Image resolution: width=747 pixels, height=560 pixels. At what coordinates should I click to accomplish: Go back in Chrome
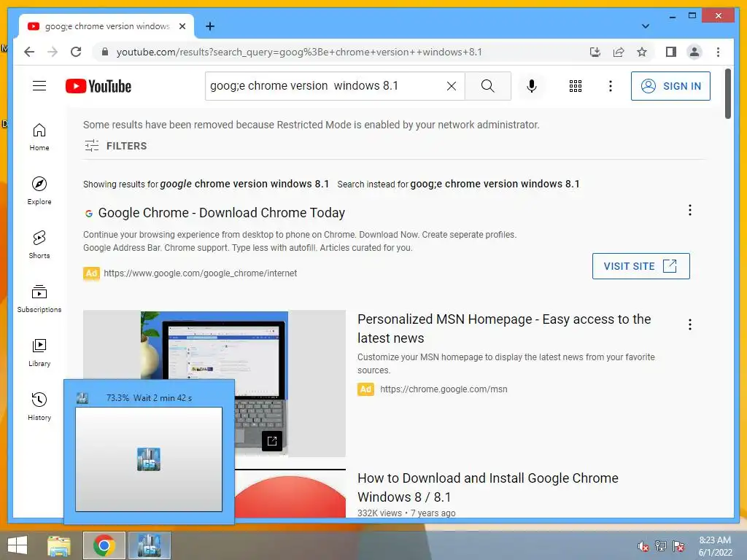[29, 52]
